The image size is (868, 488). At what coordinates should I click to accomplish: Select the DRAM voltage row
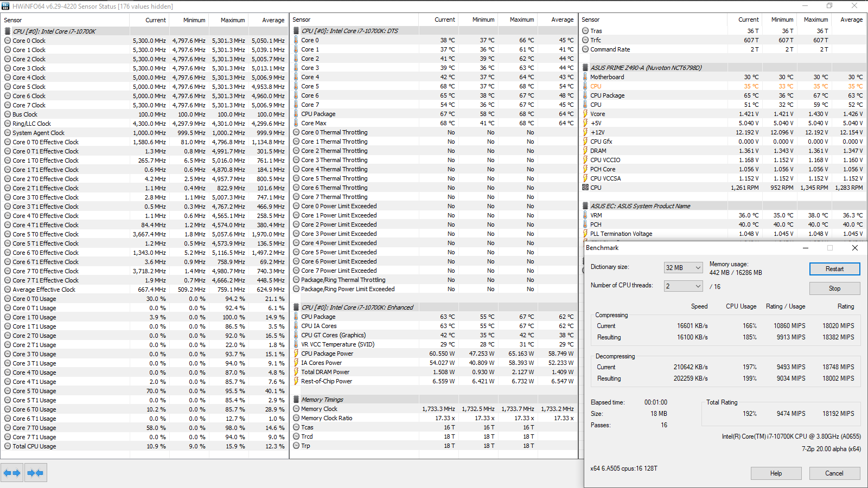pos(723,151)
